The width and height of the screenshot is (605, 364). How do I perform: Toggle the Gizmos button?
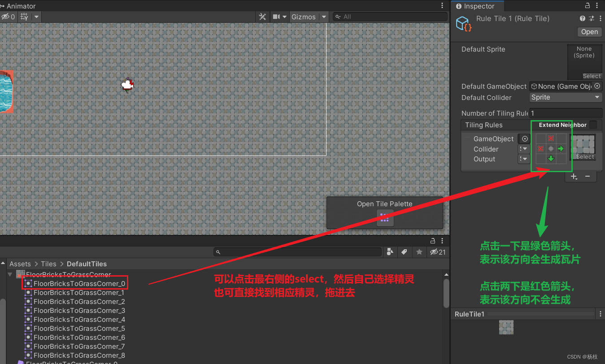304,17
